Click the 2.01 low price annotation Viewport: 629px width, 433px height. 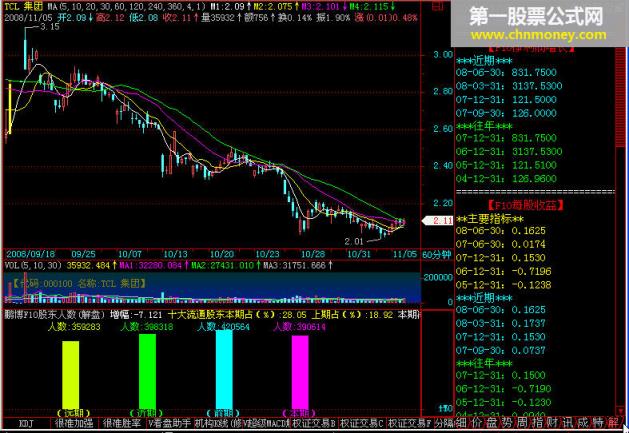354,241
